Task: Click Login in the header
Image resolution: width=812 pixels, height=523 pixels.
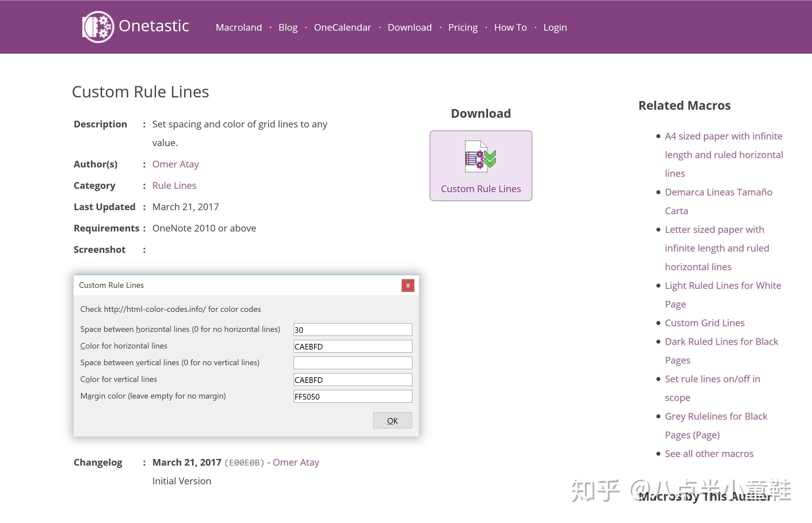Action: pos(555,27)
